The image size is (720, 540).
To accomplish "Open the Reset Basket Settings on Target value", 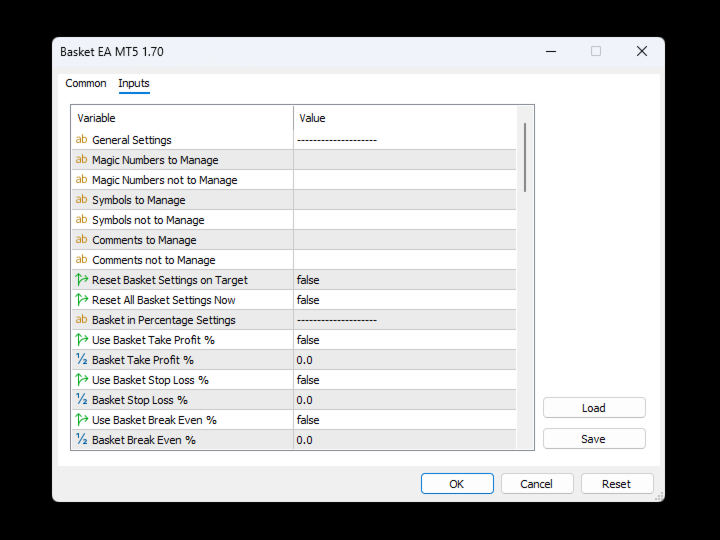I will [x=405, y=280].
